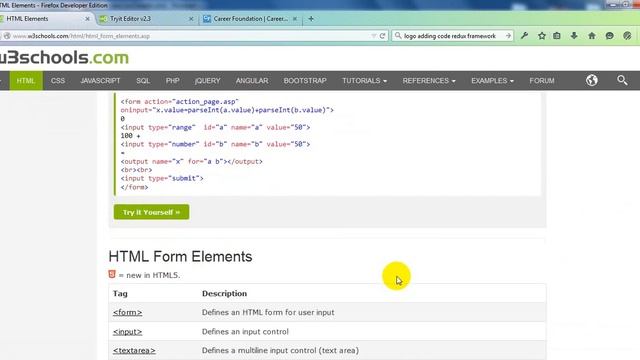Click the w3schools.com logo
640x360 pixels.
tap(64, 58)
